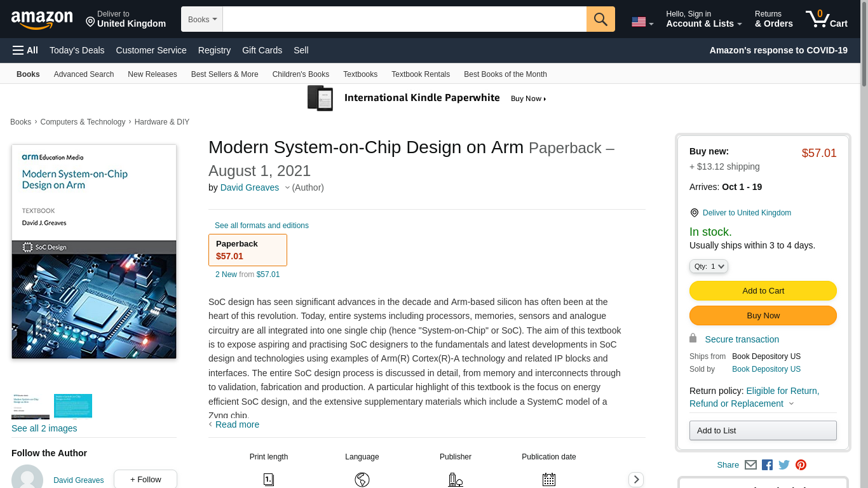The height and width of the screenshot is (488, 868).
Task: Expand the Qty quantity dropdown
Action: point(709,266)
